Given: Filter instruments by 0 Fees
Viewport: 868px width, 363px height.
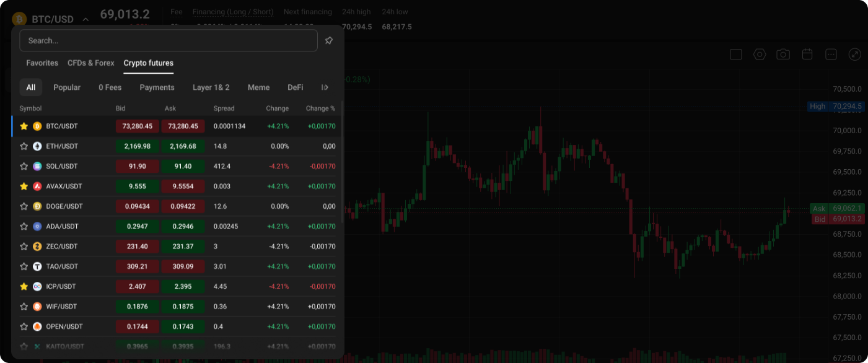Looking at the screenshot, I should click(110, 87).
